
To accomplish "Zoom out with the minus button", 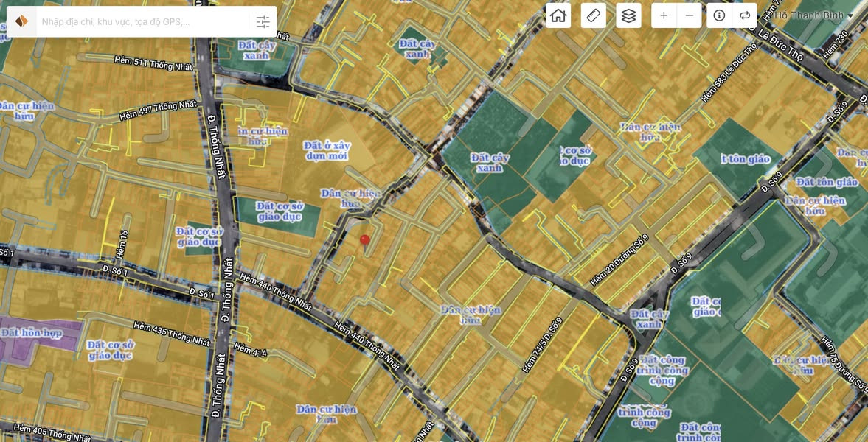I will point(689,15).
